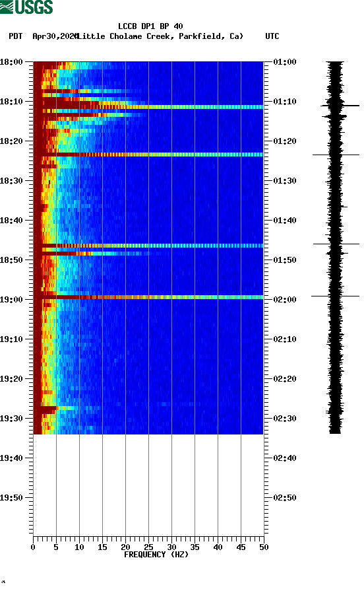Click the '19:40' PDT time label
Image resolution: width=364 pixels, height=589 pixels.
pyautogui.click(x=11, y=458)
